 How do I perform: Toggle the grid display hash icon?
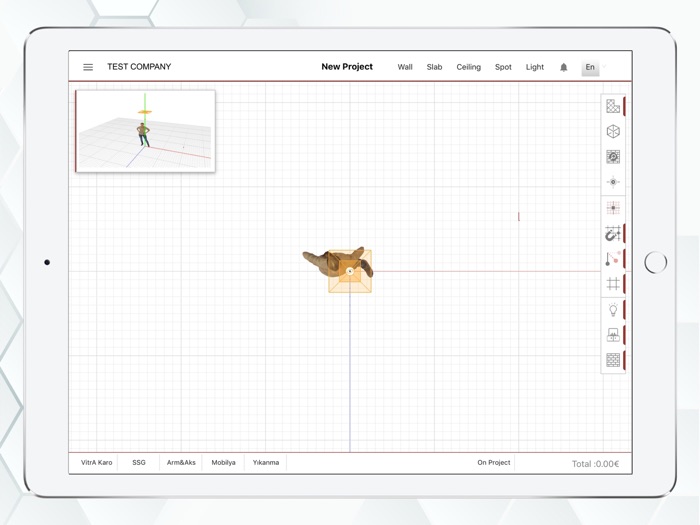pyautogui.click(x=613, y=284)
